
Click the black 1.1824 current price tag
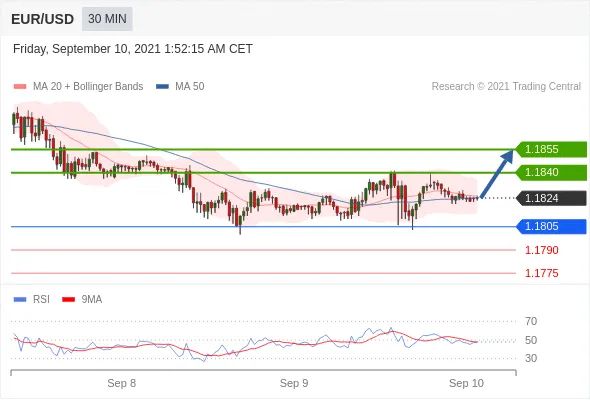point(551,198)
